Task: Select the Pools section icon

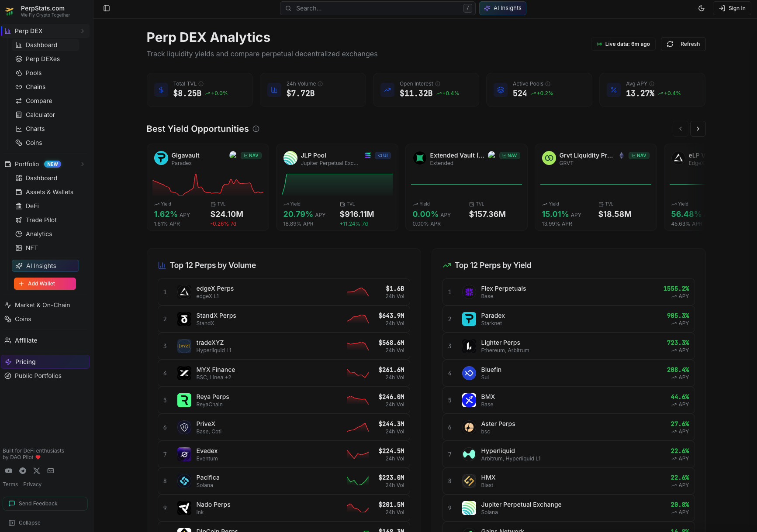Action: click(x=18, y=73)
